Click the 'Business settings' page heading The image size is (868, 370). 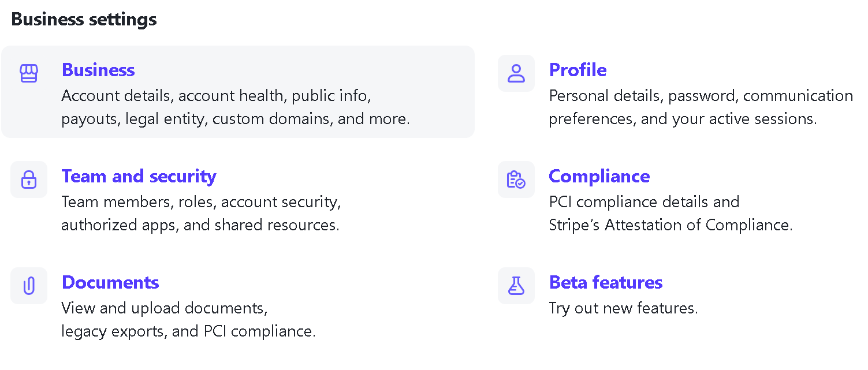coord(84,19)
